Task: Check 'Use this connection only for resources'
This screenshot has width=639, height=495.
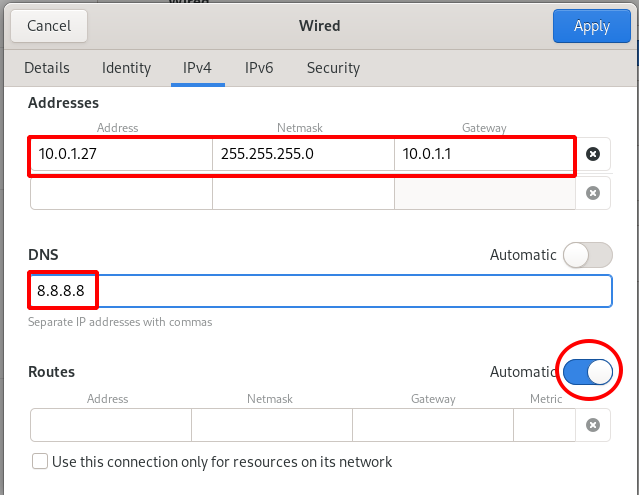Action: coord(41,462)
